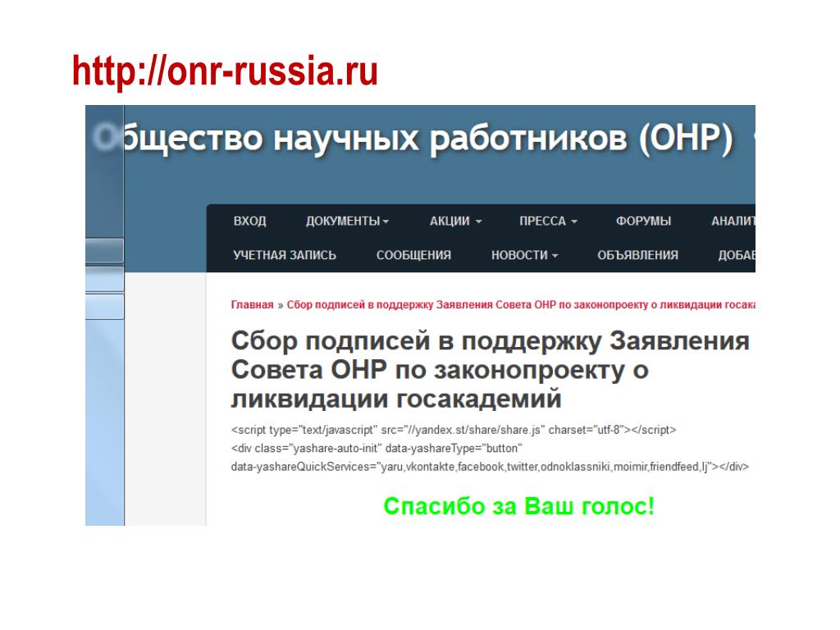Click the Общество научных работников site title
Image resolution: width=840 pixels, height=630 pixels.
coord(413,138)
